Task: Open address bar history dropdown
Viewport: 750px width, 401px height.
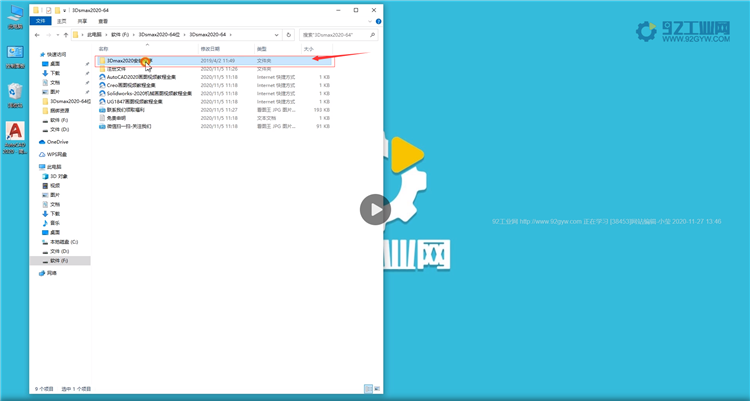Action: pyautogui.click(x=276, y=35)
